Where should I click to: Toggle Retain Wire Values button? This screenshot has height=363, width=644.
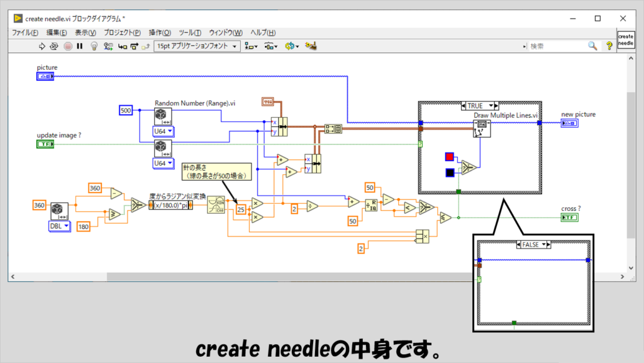[x=108, y=46]
